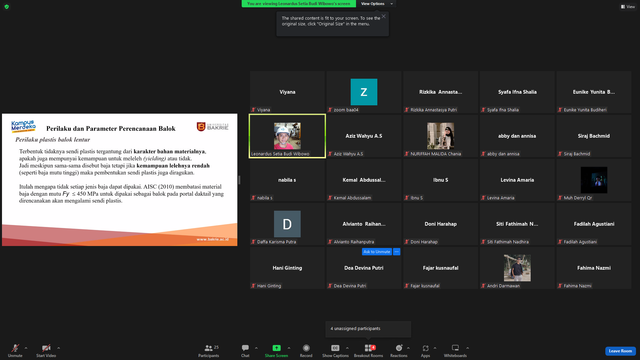Select Andri Darmawan's video tile
Image resolution: width=640 pixels, height=360 pixels.
517,268
